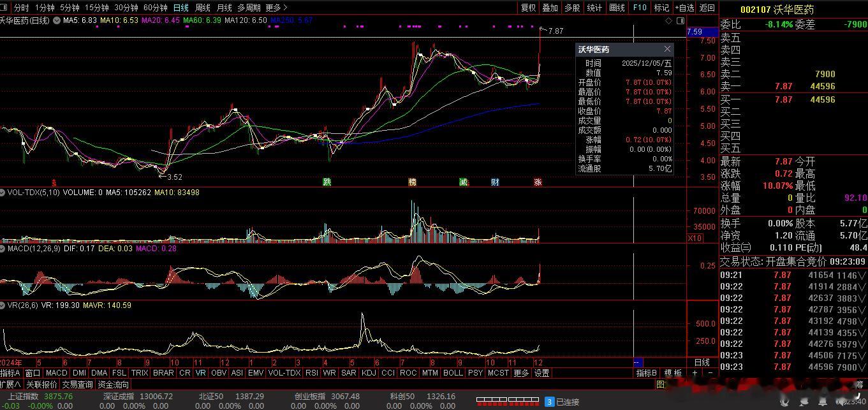This screenshot has height=410, width=868.
Task: Add stock with +自选 button
Action: (x=684, y=8)
